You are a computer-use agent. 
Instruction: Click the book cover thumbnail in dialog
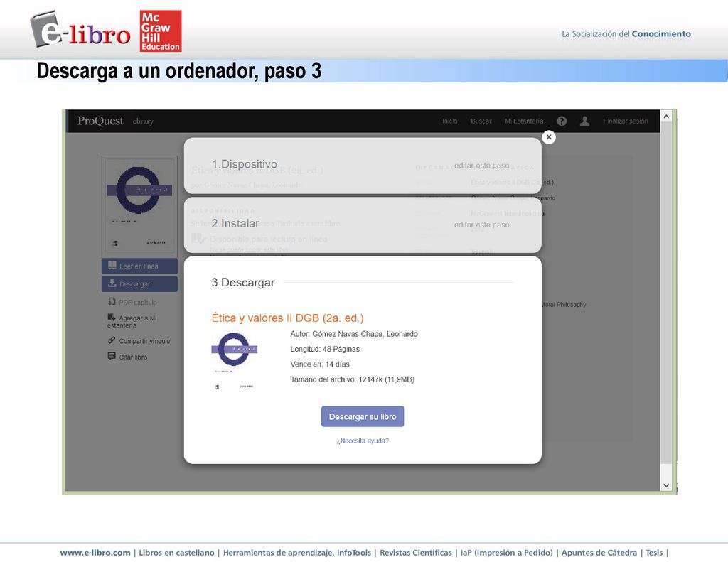234,361
